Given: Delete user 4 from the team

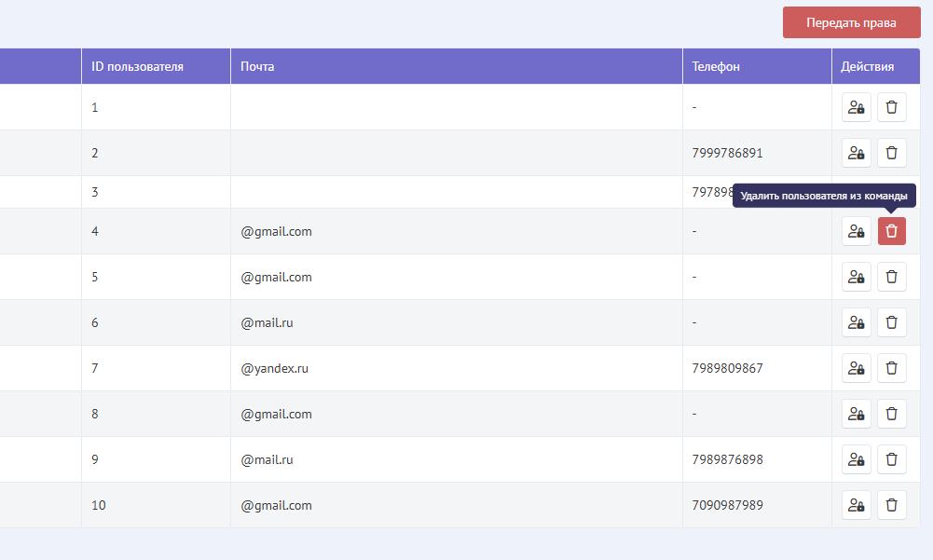Looking at the screenshot, I should [x=891, y=231].
